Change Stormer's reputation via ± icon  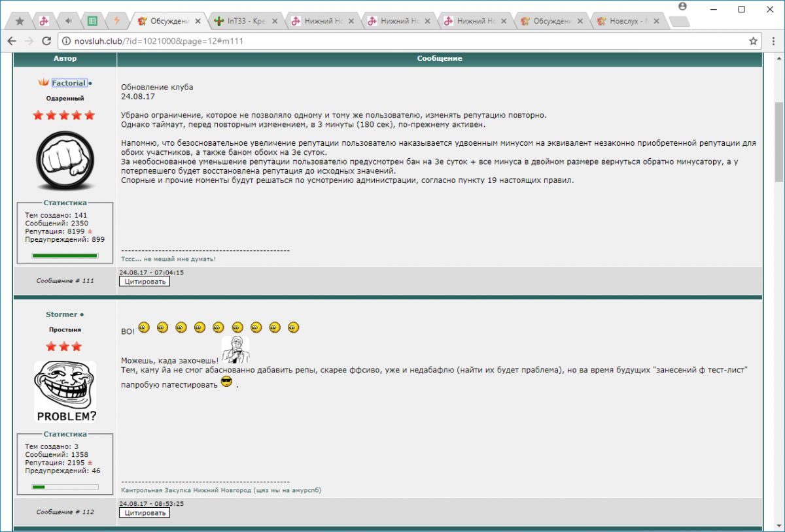90,463
